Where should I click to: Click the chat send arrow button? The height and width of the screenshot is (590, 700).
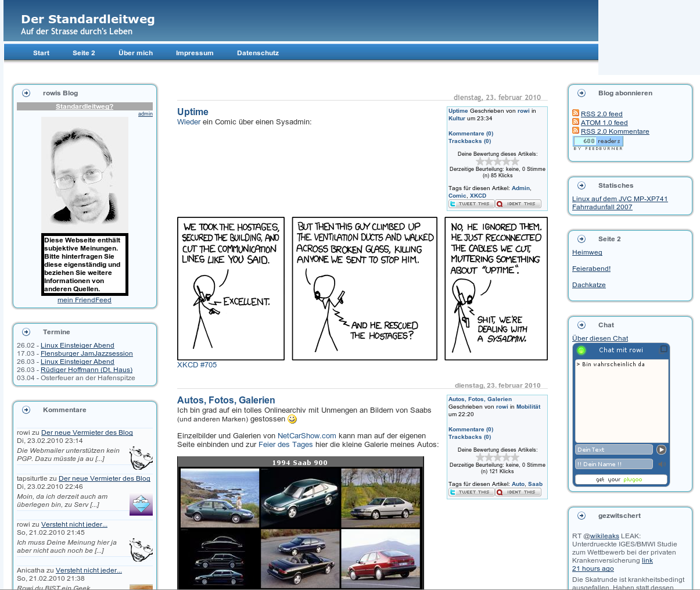[x=661, y=449]
